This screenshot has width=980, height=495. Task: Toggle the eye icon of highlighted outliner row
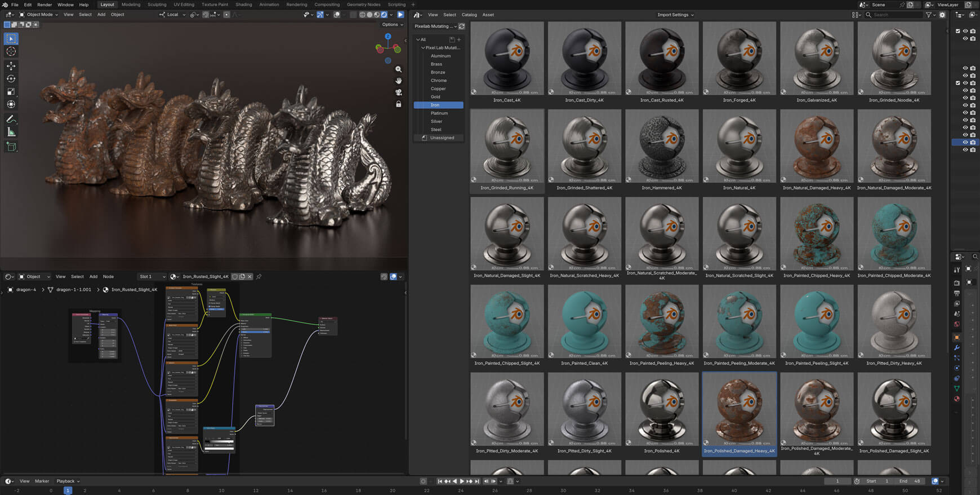[965, 143]
